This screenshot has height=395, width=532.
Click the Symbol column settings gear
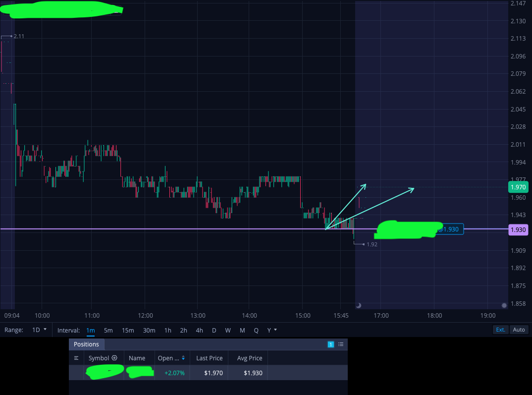point(115,358)
